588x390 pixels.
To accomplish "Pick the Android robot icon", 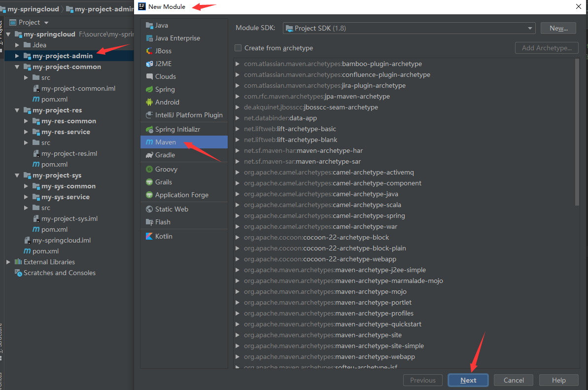I will (149, 102).
